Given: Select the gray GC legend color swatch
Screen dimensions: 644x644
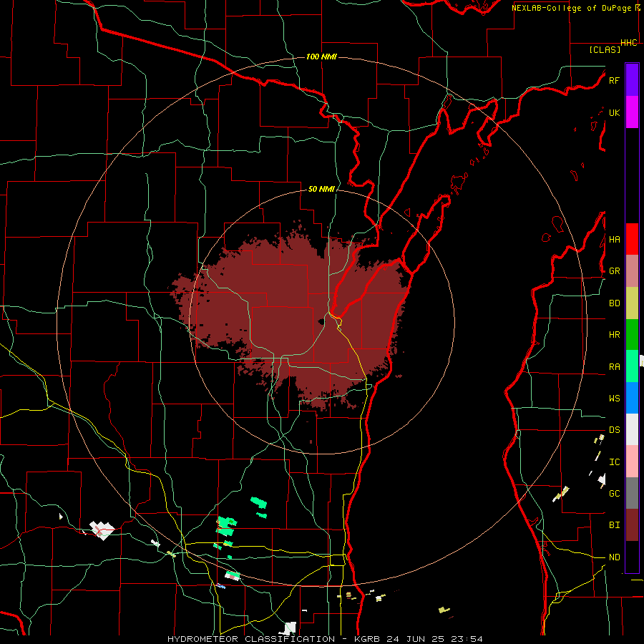Looking at the screenshot, I should click(x=632, y=493).
